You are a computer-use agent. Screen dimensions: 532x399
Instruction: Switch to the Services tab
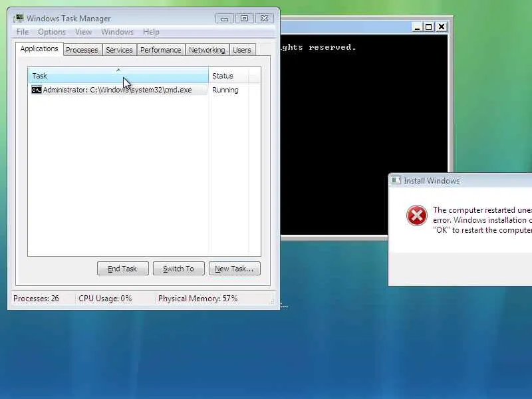119,50
